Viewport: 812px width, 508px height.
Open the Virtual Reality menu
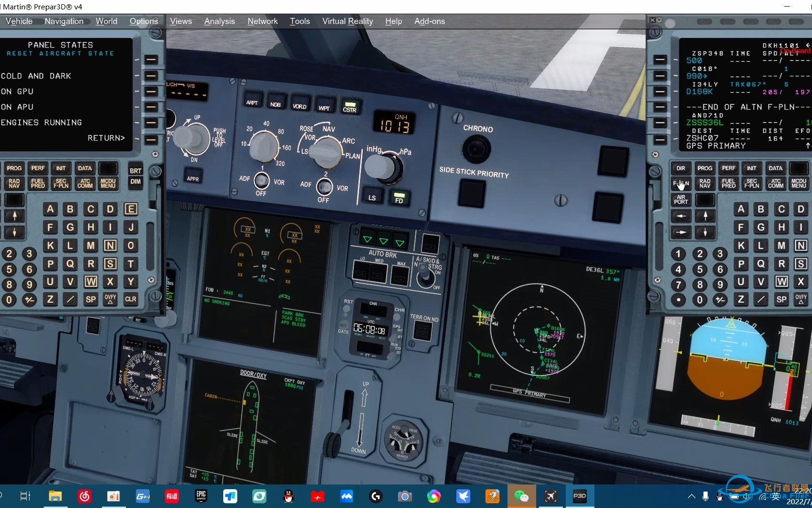tap(348, 21)
